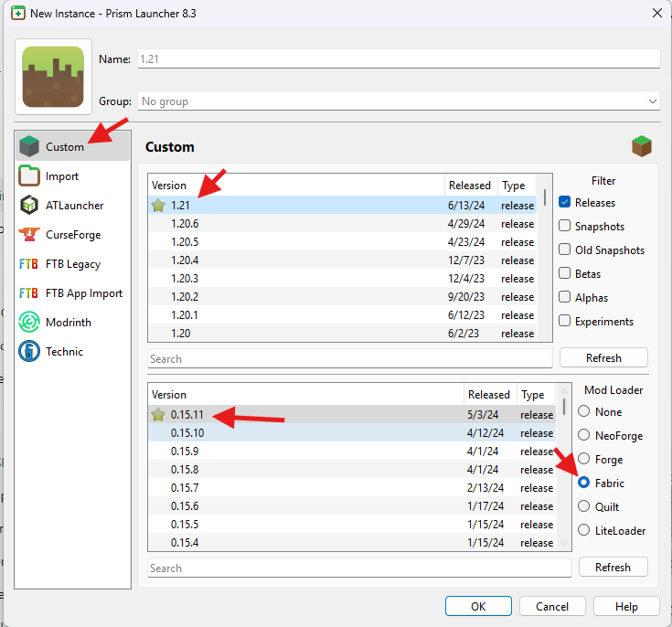Screen dimensions: 672x627
Task: Open the FTB App Import page
Action: [72, 293]
